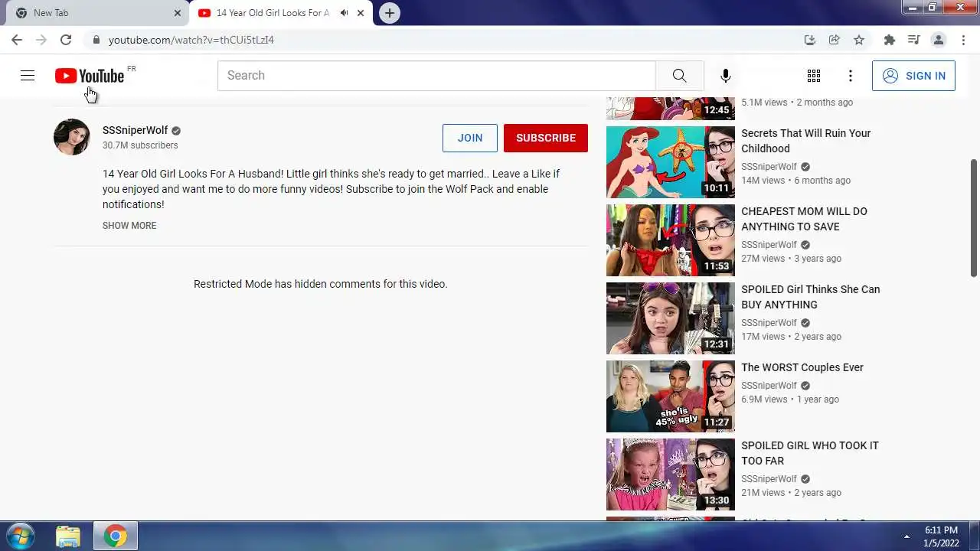Click the Chrome taskbar icon
Screen dimensions: 980x551
[116, 536]
